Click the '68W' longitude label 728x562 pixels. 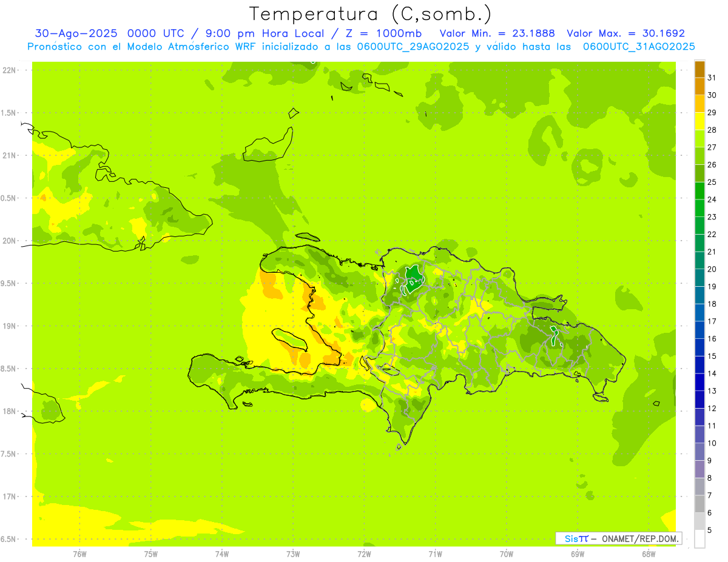click(x=649, y=554)
